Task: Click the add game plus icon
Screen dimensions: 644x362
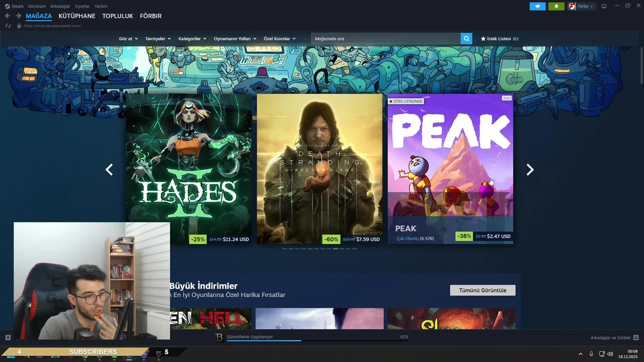Action: pyautogui.click(x=8, y=337)
